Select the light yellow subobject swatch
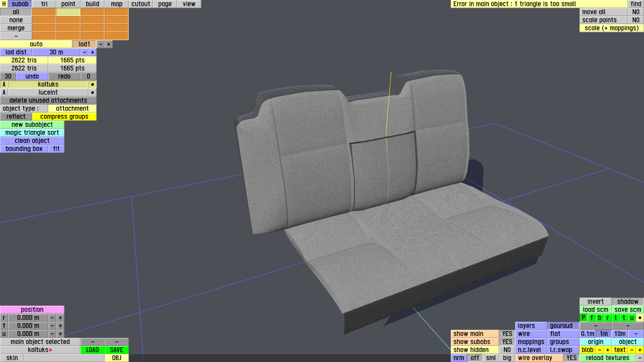 pyautogui.click(x=68, y=12)
